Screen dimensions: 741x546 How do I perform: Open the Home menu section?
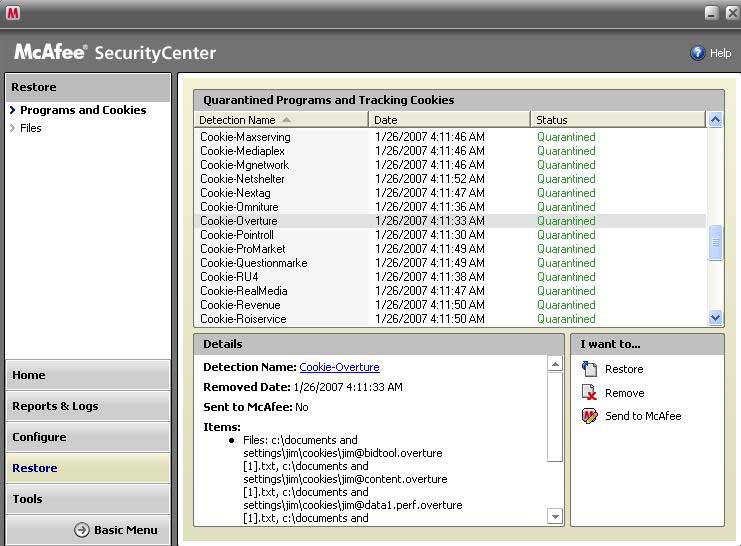pyautogui.click(x=88, y=375)
